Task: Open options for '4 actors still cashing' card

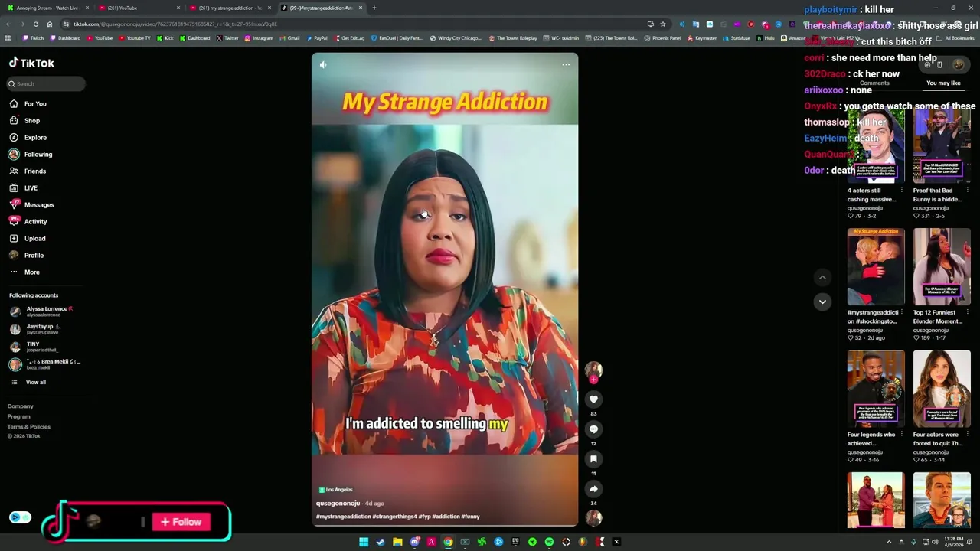Action: pos(902,191)
